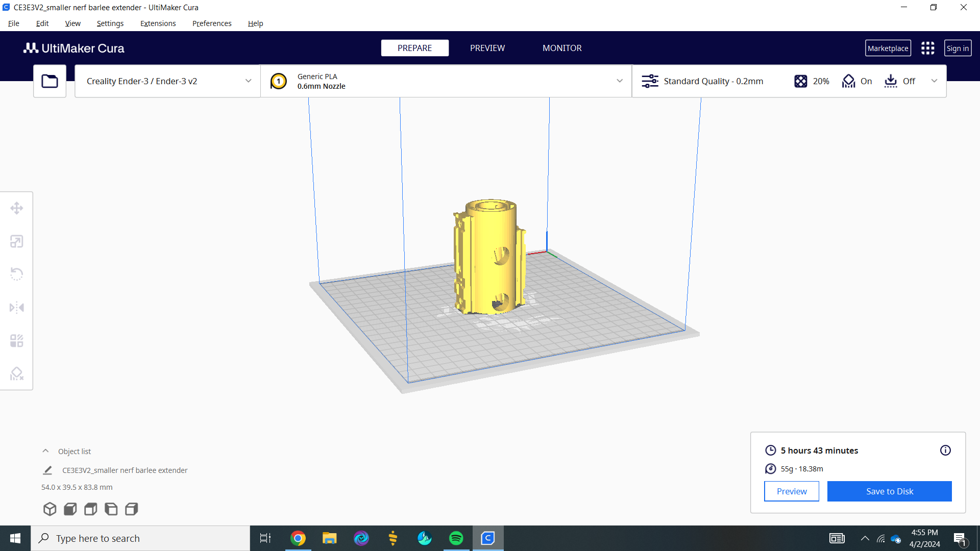
Task: Show print time details info icon
Action: pos(945,450)
